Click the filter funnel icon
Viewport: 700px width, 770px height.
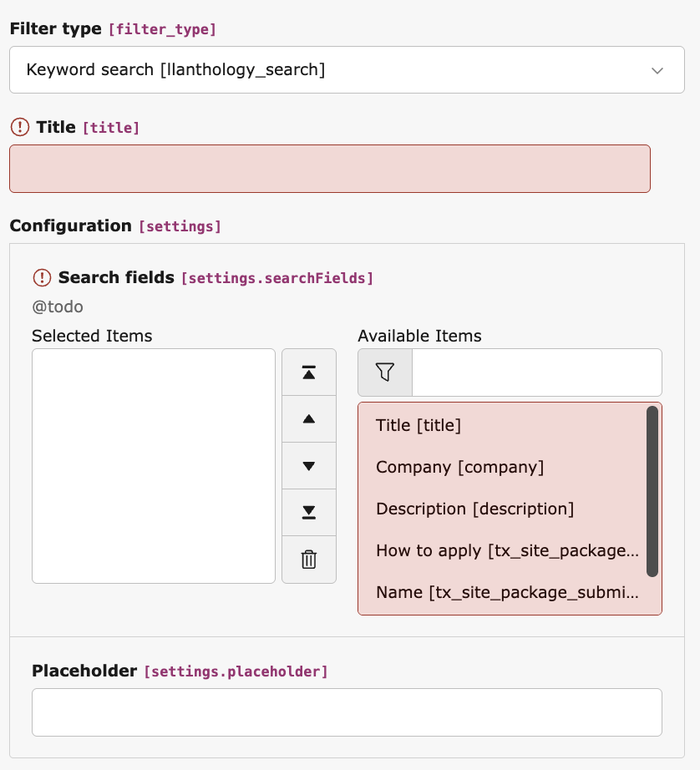[385, 372]
